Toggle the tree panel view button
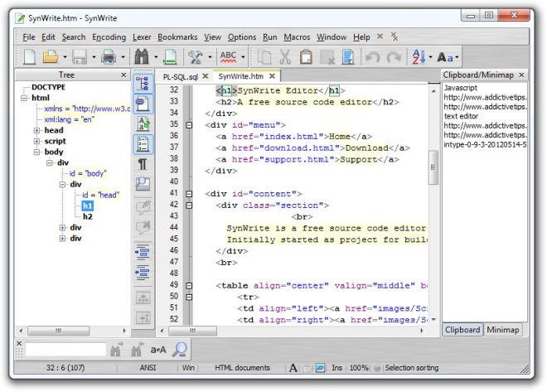The width and height of the screenshot is (547, 392). pyautogui.click(x=143, y=84)
